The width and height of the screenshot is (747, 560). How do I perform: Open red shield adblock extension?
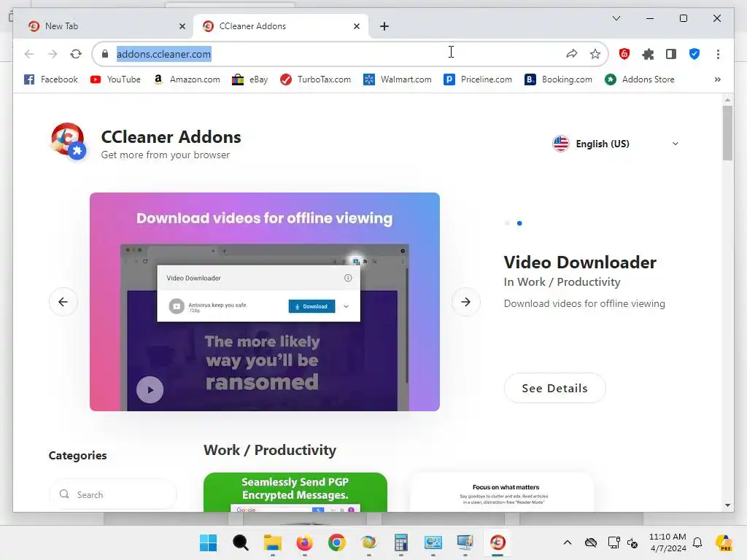pos(624,54)
